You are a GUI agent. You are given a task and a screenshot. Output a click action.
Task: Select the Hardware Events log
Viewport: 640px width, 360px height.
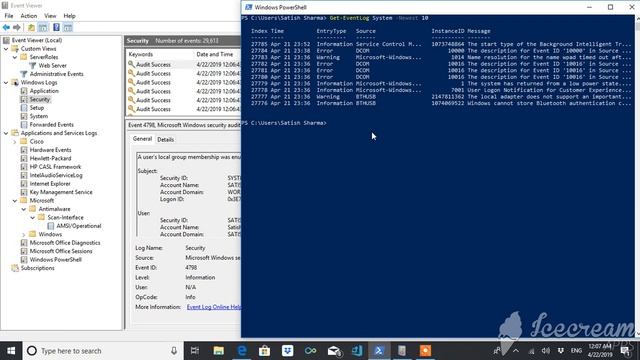pyautogui.click(x=50, y=150)
